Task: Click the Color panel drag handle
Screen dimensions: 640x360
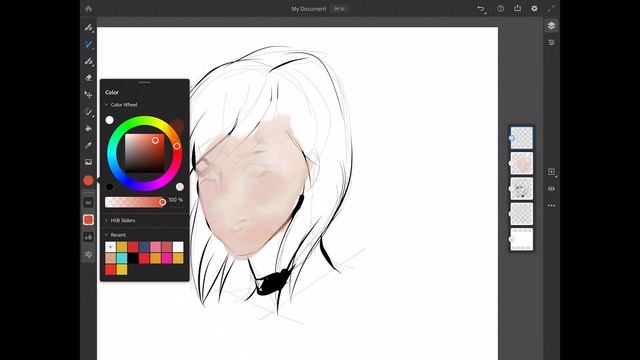Action: (144, 82)
